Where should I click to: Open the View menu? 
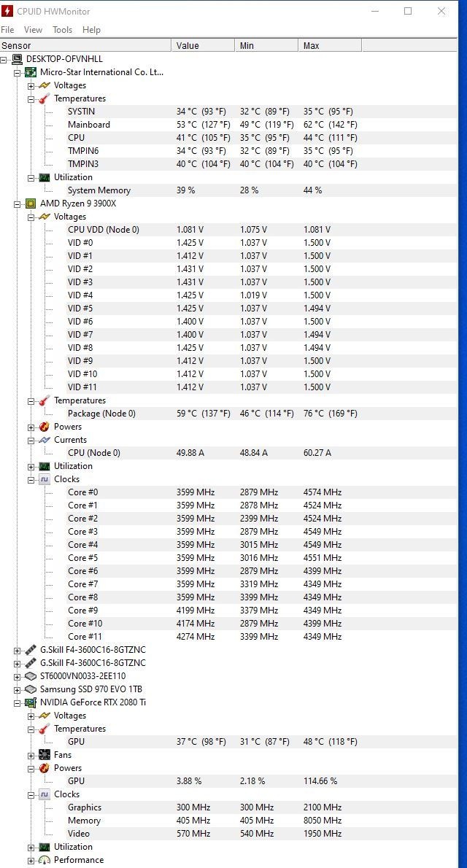coord(33,29)
